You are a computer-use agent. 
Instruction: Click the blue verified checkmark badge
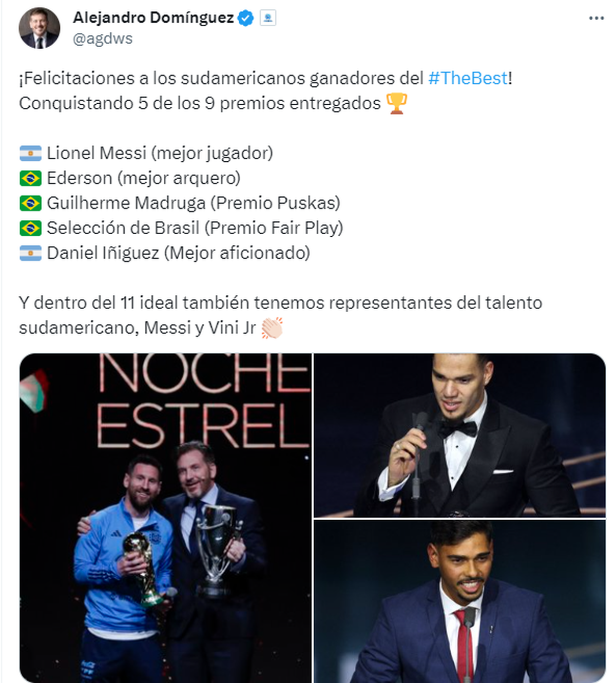[246, 18]
